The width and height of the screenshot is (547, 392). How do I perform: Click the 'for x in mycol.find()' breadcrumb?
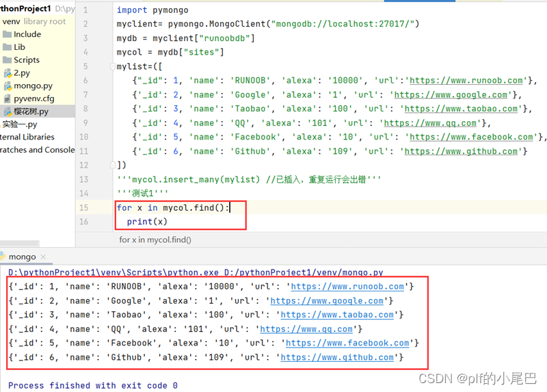click(x=155, y=240)
